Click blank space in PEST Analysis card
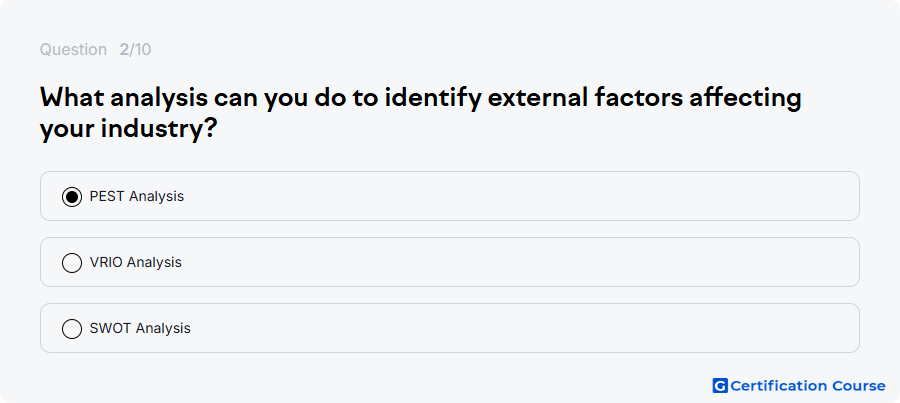This screenshot has height=403, width=900. (x=517, y=196)
